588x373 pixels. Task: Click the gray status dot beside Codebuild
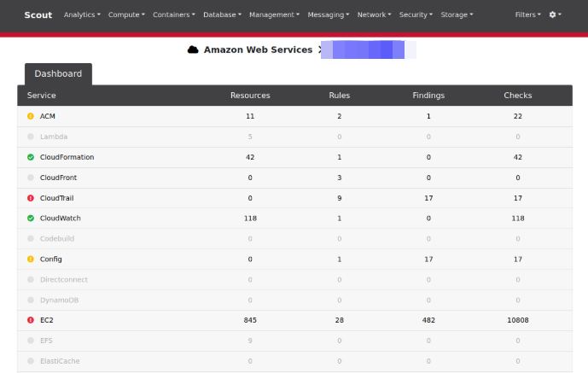31,238
